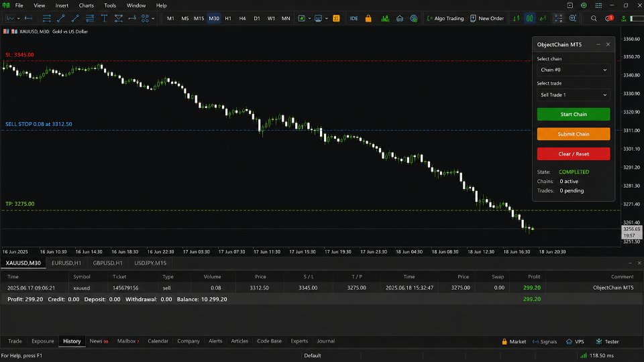Switch to the MN timeframe
644x362 pixels.
(x=286, y=19)
